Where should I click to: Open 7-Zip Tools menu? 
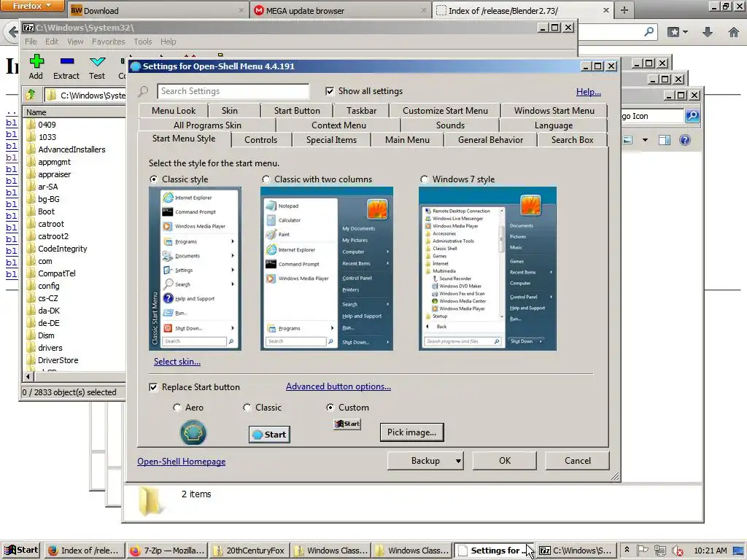(142, 42)
